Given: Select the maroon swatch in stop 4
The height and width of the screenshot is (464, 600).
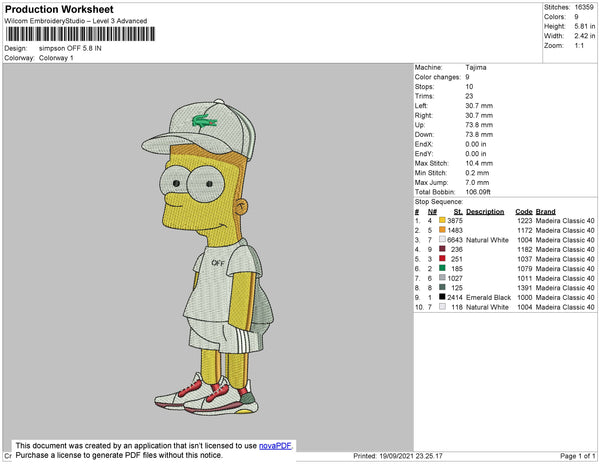Looking at the screenshot, I should point(442,249).
